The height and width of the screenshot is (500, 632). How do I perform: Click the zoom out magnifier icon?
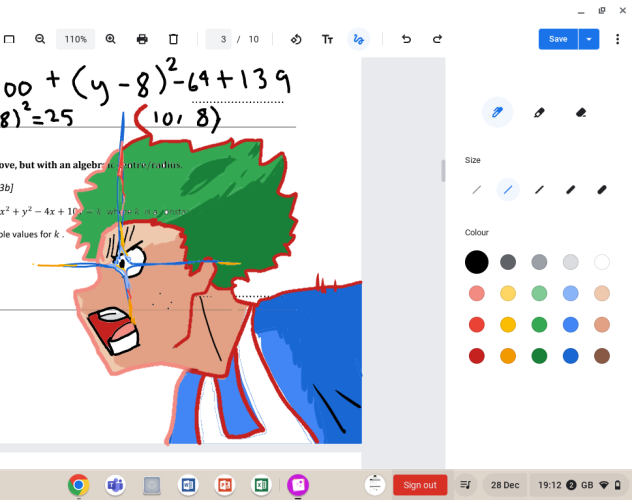click(40, 39)
